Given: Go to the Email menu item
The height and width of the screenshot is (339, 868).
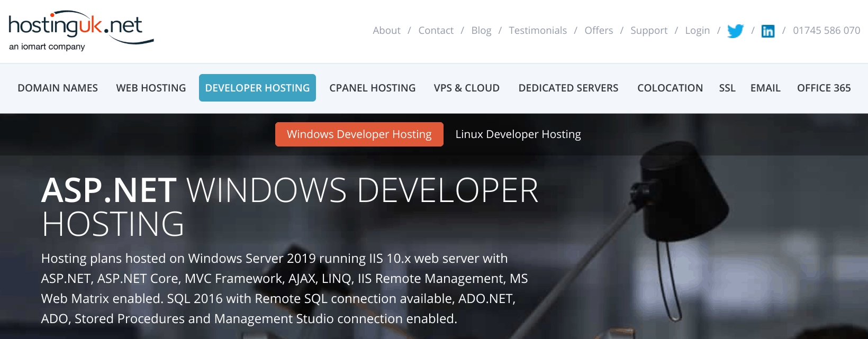Looking at the screenshot, I should tap(765, 88).
